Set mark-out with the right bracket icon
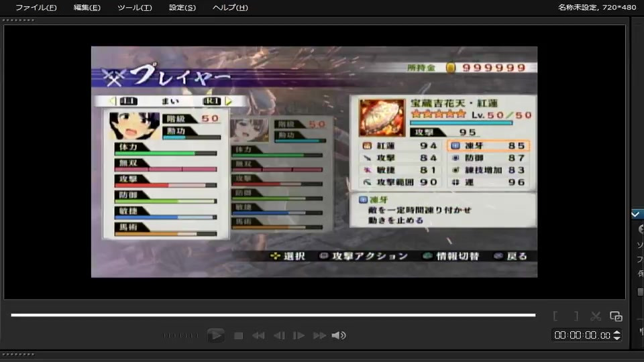Screen dimensions: 644x362 576,316
